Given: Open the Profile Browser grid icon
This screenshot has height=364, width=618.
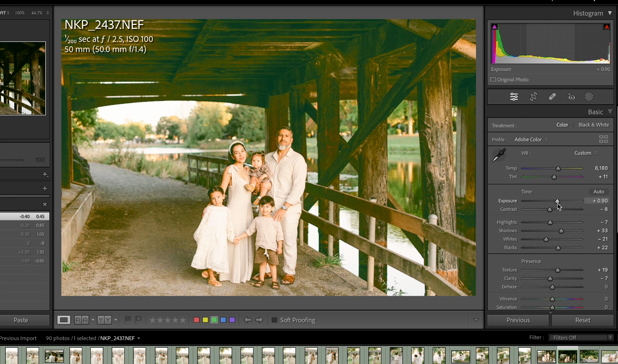Looking at the screenshot, I should [x=603, y=139].
